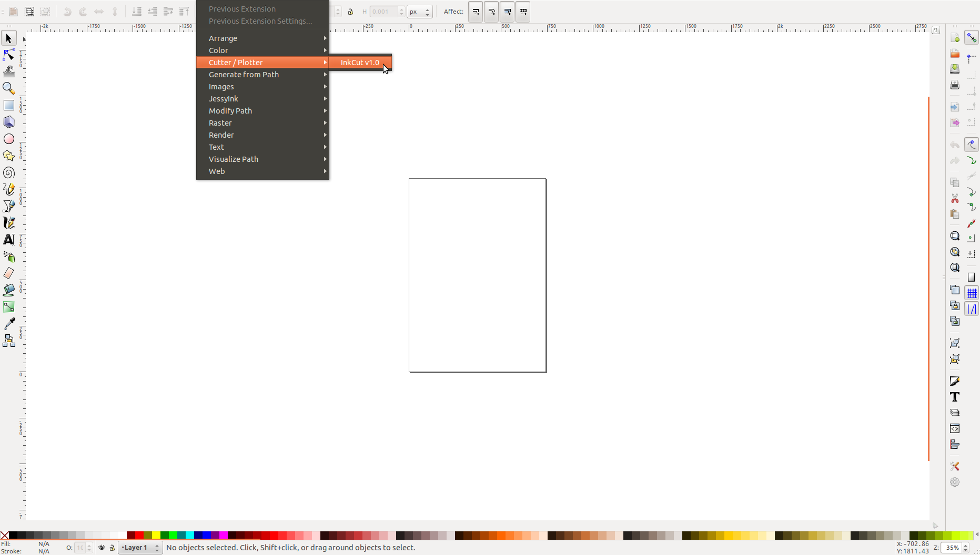The width and height of the screenshot is (980, 555).
Task: Select the 3D box tool
Action: click(x=9, y=122)
